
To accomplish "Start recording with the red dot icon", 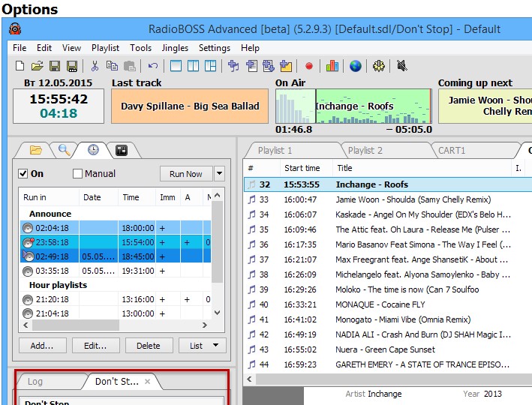I will click(308, 66).
